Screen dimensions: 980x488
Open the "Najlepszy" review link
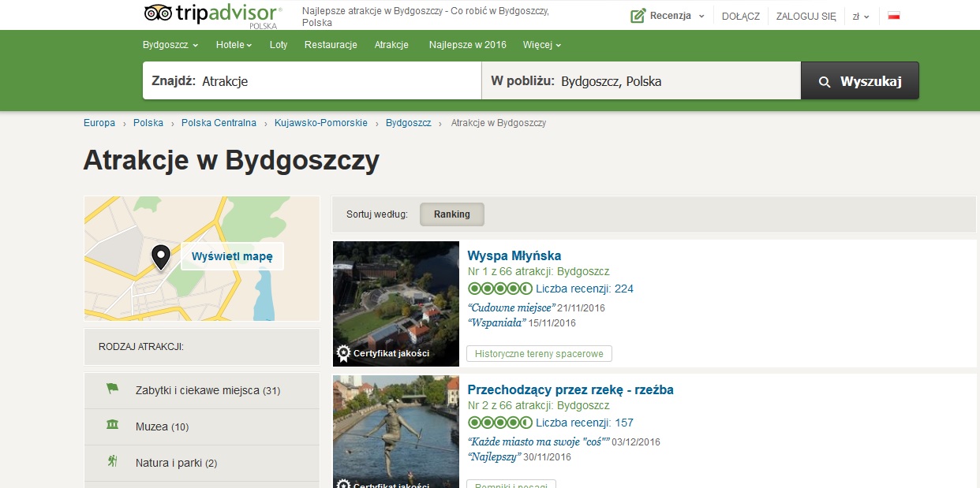[x=494, y=456]
